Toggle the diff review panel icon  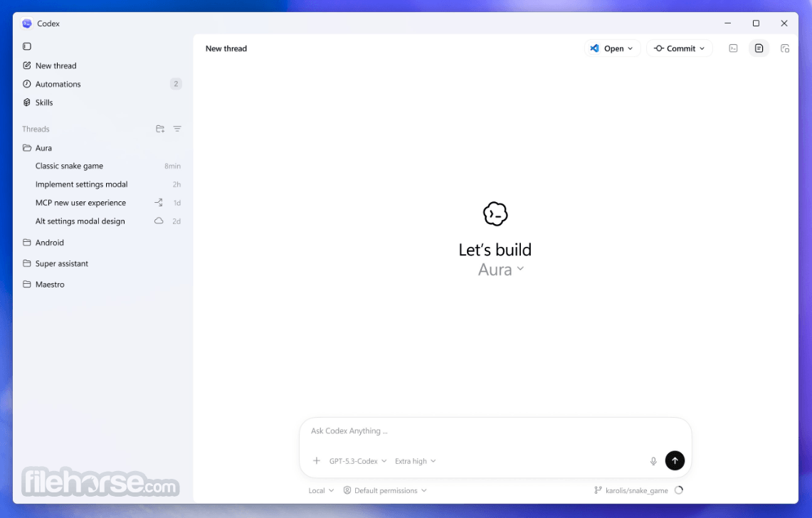(x=759, y=48)
